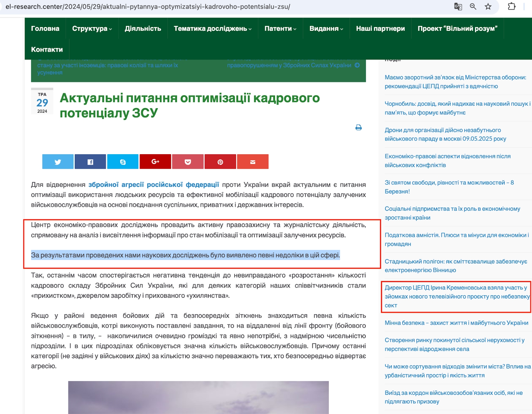Click the article title Актуальні питання оптимізації
Image resolution: width=532 pixels, height=414 pixels.
[190, 105]
